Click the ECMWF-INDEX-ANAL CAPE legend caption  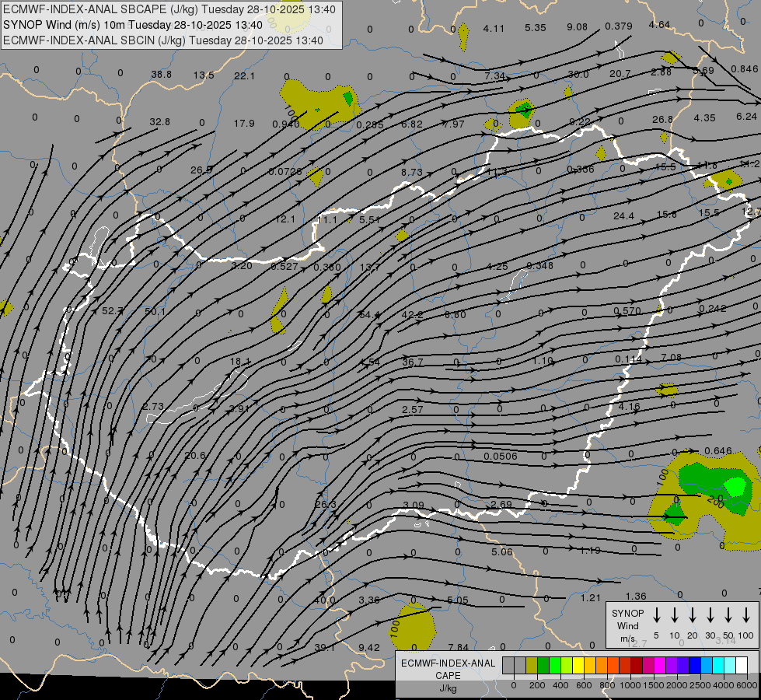448,669
